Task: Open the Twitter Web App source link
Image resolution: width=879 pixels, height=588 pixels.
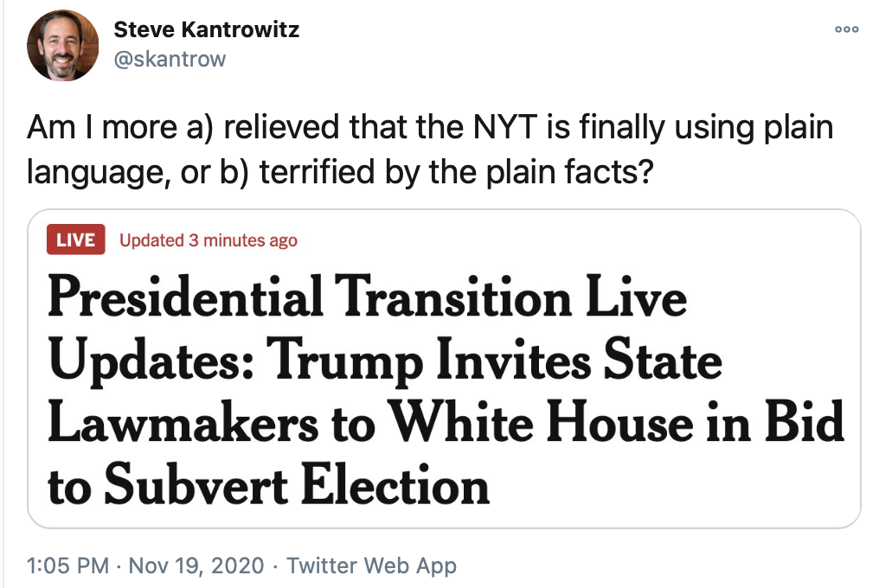Action: [x=371, y=566]
